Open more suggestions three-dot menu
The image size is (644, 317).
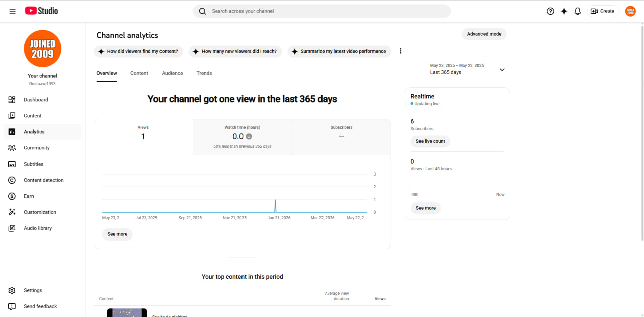(401, 51)
